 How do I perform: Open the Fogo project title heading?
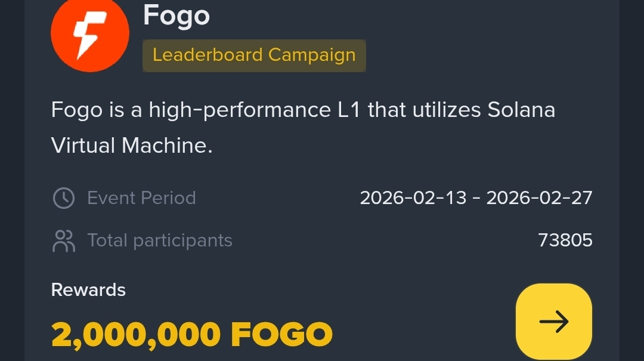click(x=177, y=15)
